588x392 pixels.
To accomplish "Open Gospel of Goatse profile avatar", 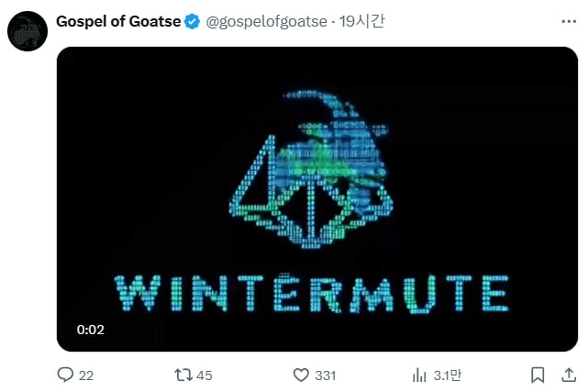I will (28, 31).
